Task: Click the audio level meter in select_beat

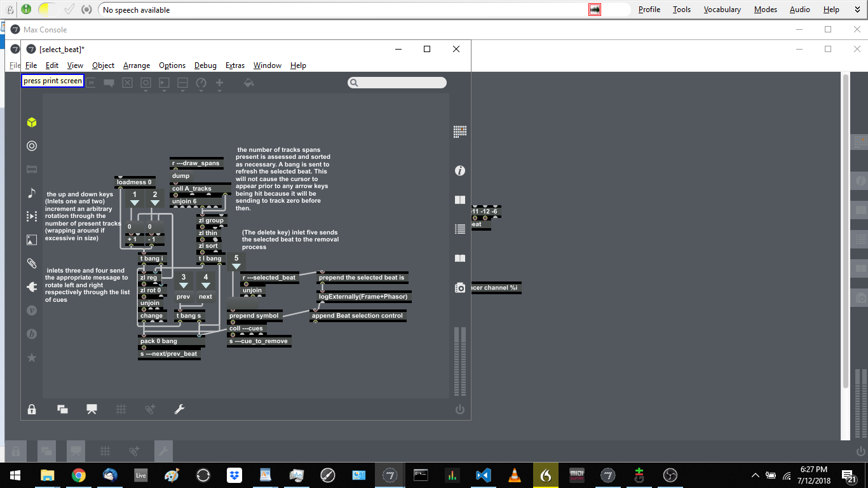Action: click(x=460, y=362)
